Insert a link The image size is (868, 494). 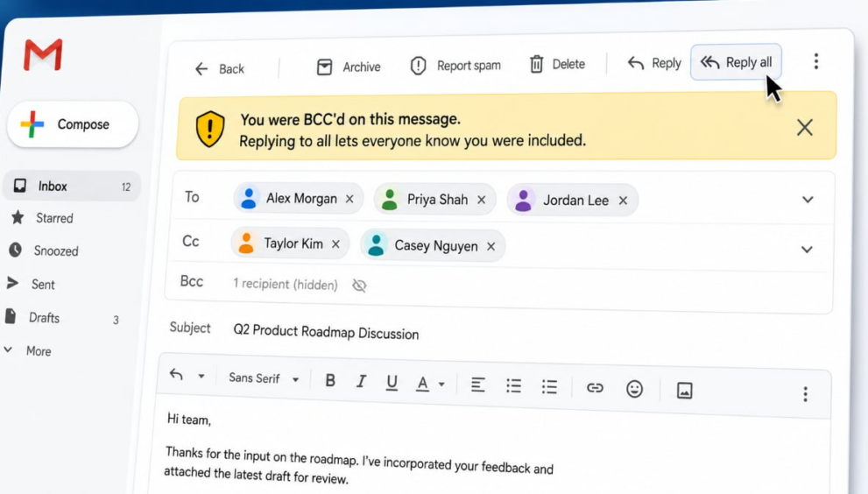coord(595,388)
